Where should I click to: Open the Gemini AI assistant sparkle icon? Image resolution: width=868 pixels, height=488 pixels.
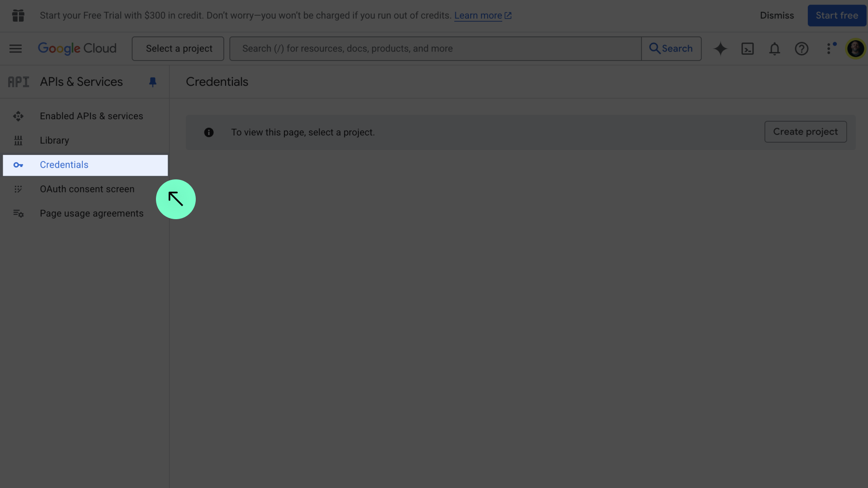click(720, 48)
